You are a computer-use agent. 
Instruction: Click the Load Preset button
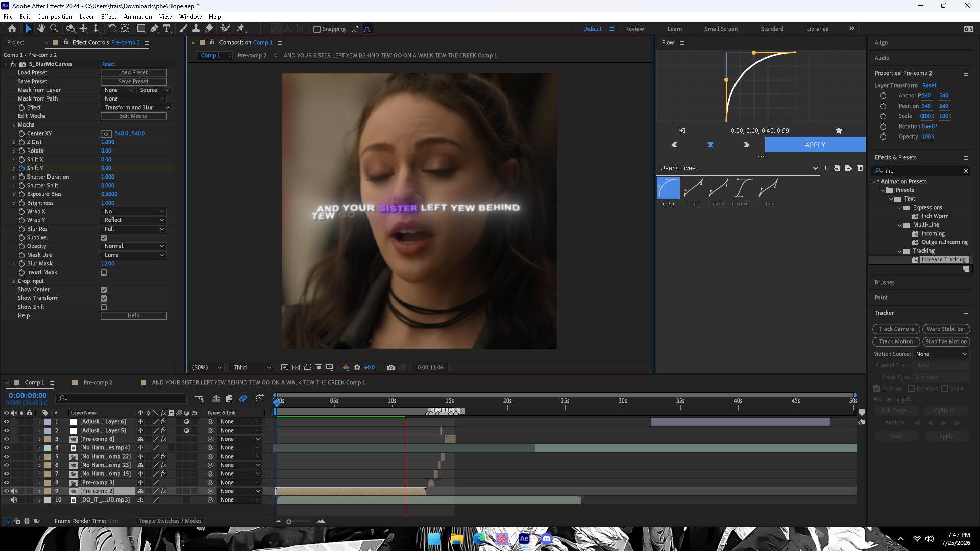click(134, 73)
